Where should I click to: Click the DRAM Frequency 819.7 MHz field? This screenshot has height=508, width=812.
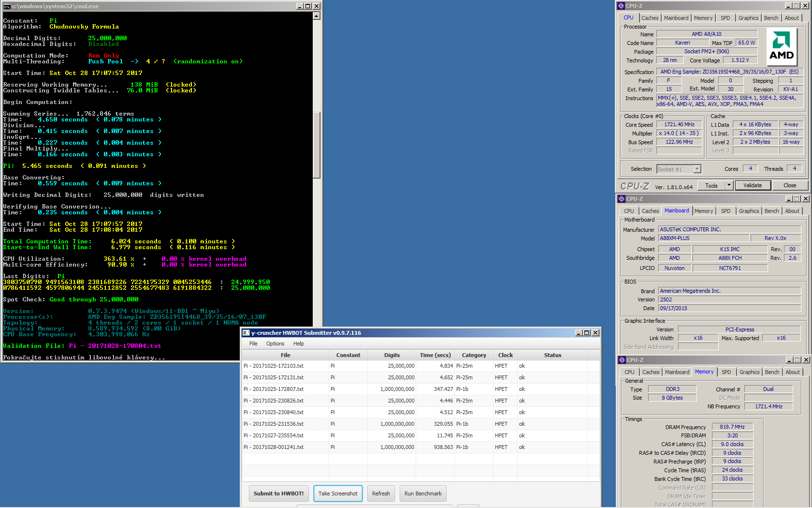coord(732,427)
